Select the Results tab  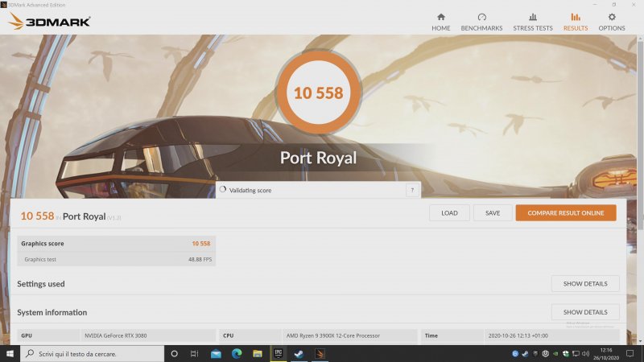576,22
